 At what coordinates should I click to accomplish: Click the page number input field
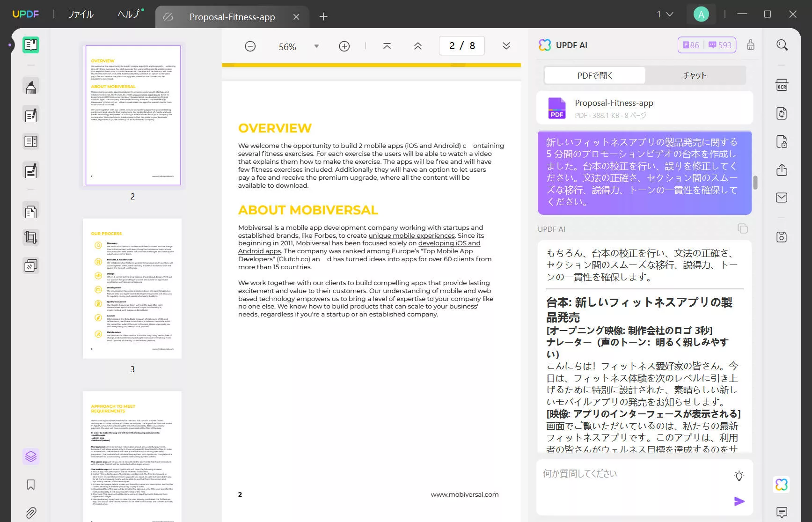pyautogui.click(x=461, y=46)
